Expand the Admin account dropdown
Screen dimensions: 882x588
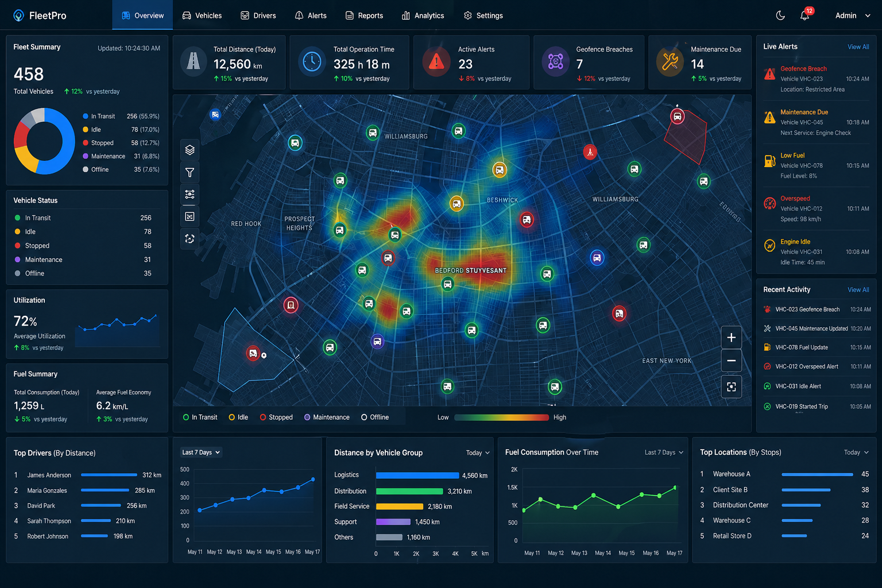[853, 16]
